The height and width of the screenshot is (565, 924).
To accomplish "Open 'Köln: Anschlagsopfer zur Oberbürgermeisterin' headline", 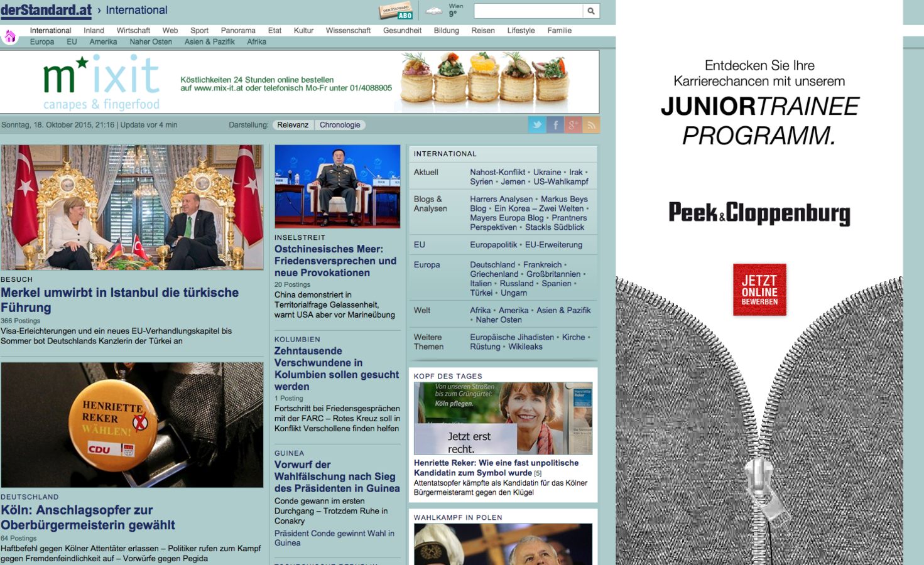I will (x=88, y=517).
